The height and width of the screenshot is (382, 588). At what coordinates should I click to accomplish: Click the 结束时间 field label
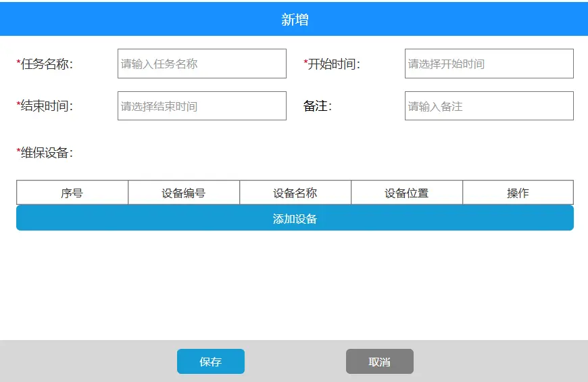point(47,106)
